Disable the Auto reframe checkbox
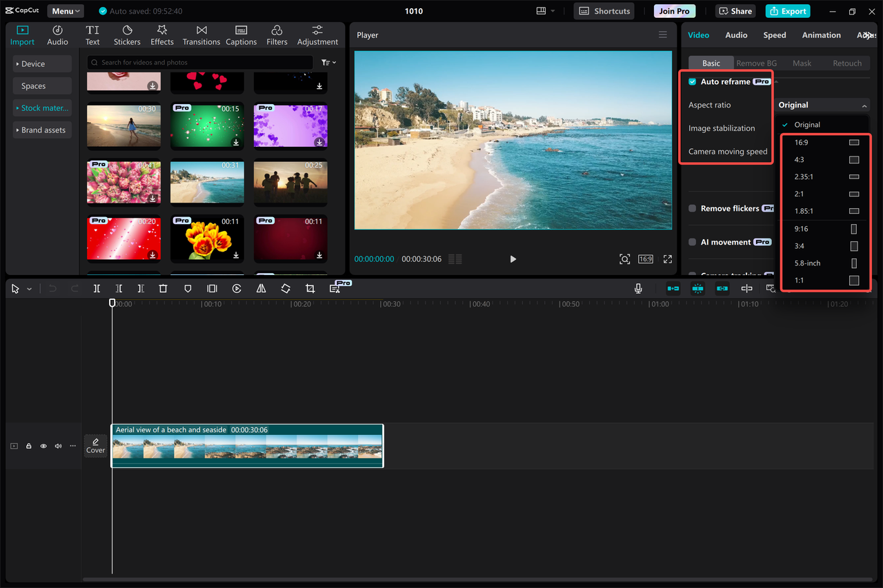 pyautogui.click(x=692, y=81)
